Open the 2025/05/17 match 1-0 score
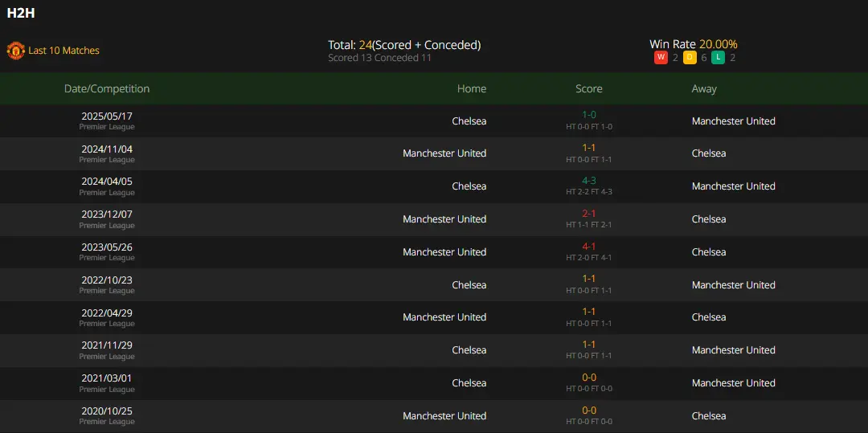Viewport: 868px width, 433px height. [589, 115]
